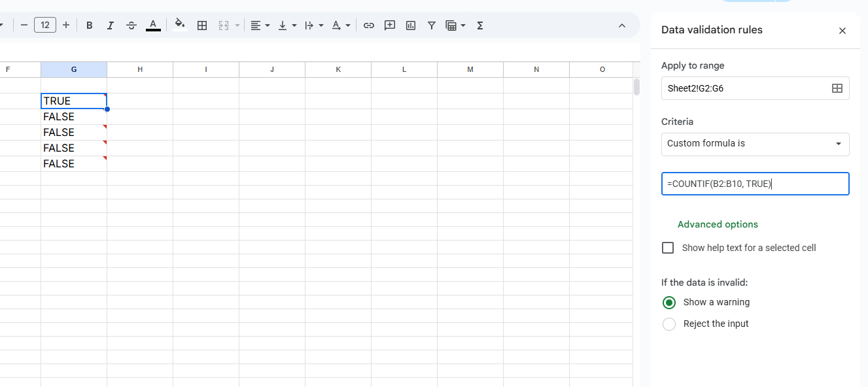Select Reject the input option
868x387 pixels.
pos(668,324)
